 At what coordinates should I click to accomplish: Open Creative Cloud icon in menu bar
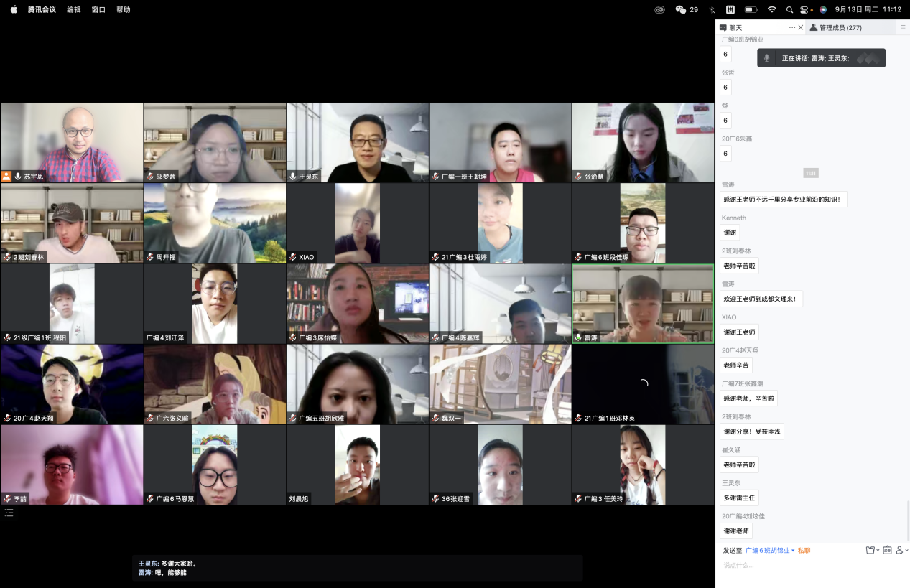tap(659, 9)
